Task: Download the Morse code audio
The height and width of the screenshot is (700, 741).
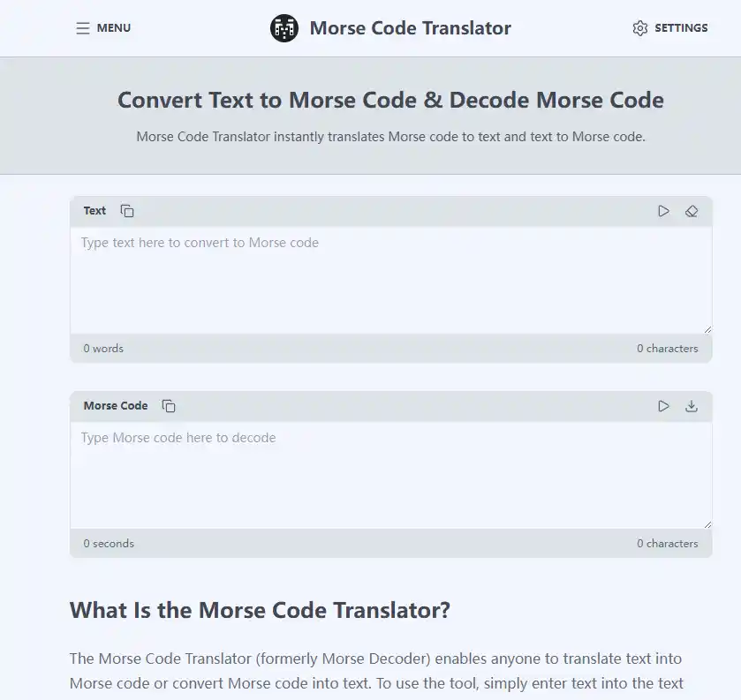Action: point(692,406)
